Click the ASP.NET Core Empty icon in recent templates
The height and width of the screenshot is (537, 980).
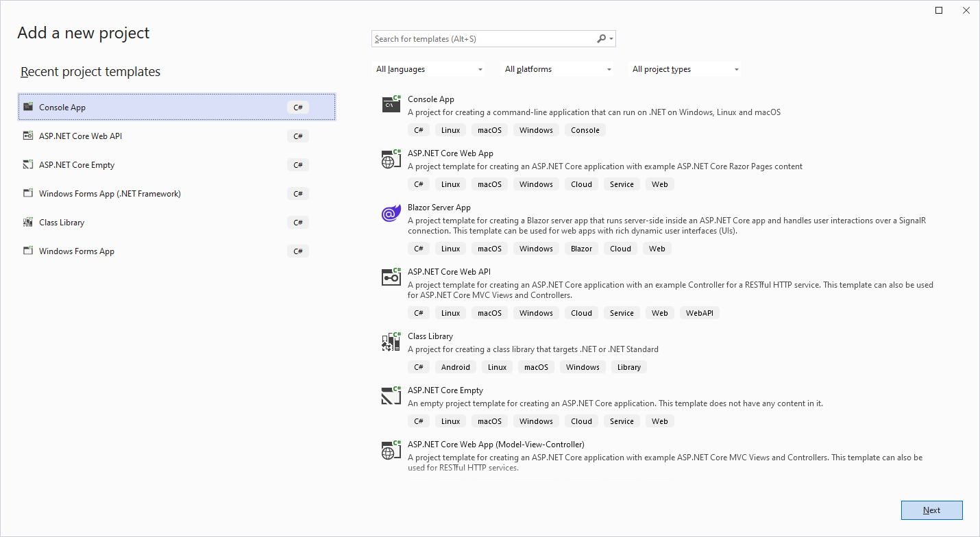[28, 164]
